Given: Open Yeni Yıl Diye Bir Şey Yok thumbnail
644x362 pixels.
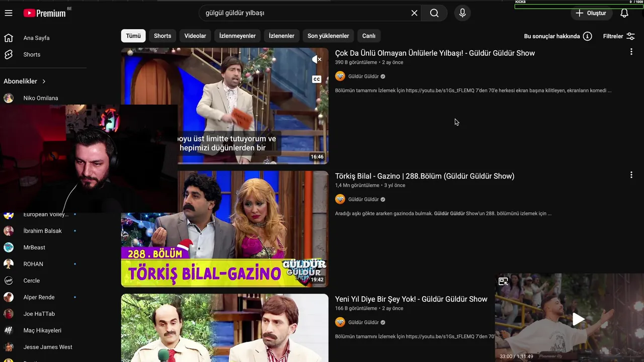Looking at the screenshot, I should pyautogui.click(x=224, y=328).
